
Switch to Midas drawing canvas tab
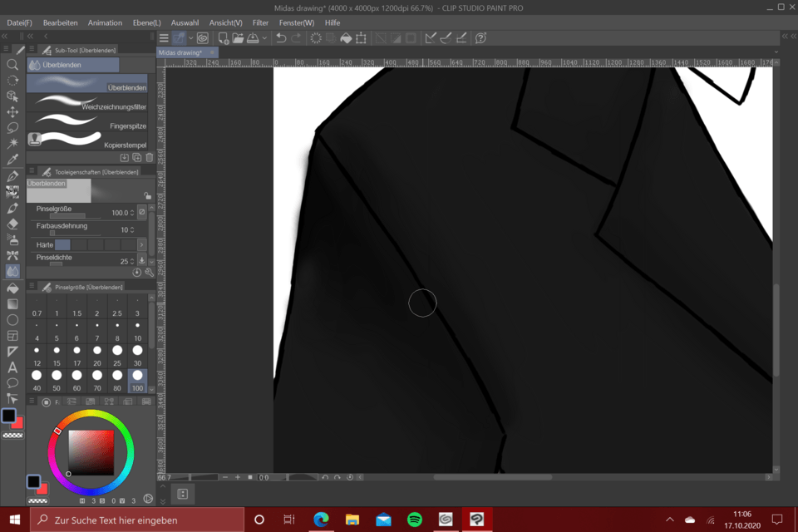[181, 52]
